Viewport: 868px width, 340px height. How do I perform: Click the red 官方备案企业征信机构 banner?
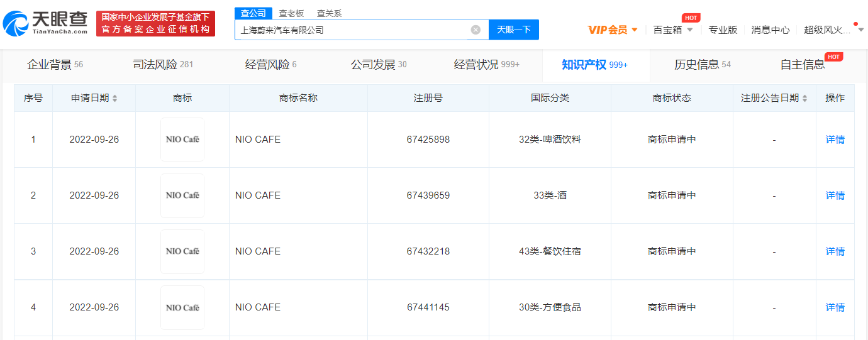coord(155,24)
